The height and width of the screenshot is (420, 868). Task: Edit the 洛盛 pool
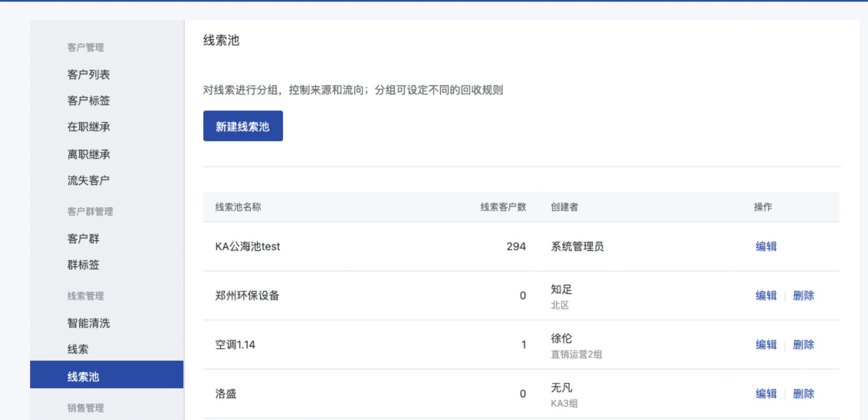[x=766, y=394]
